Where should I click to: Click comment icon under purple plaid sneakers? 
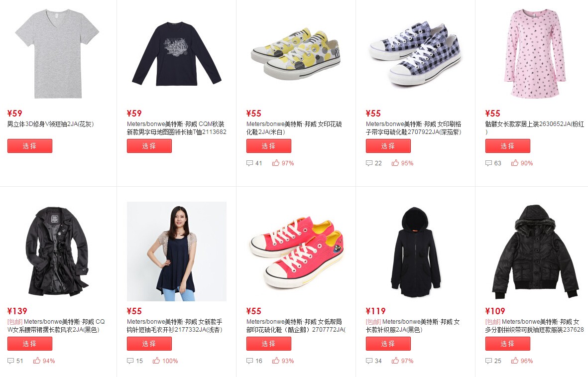click(369, 163)
